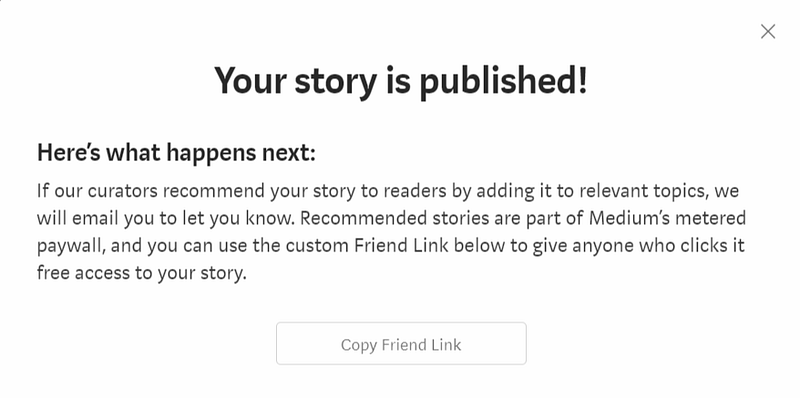Image resolution: width=800 pixels, height=398 pixels.
Task: Close the story published dialog
Action: tap(768, 32)
